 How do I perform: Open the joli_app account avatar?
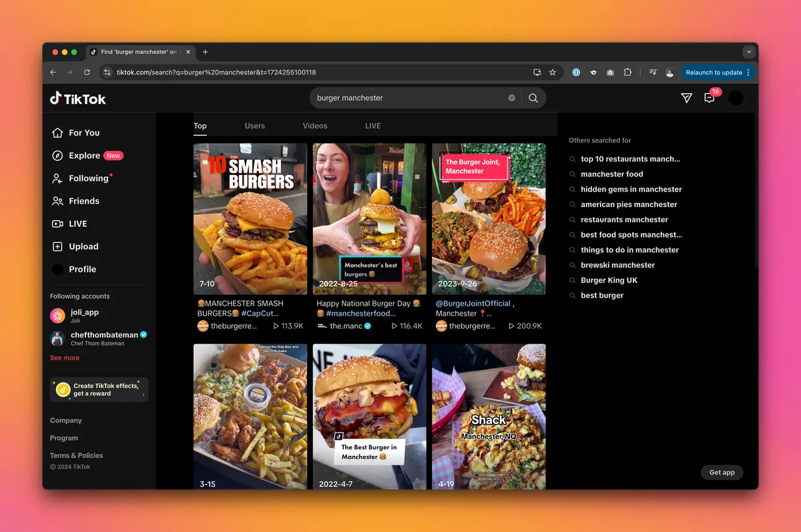coord(58,315)
